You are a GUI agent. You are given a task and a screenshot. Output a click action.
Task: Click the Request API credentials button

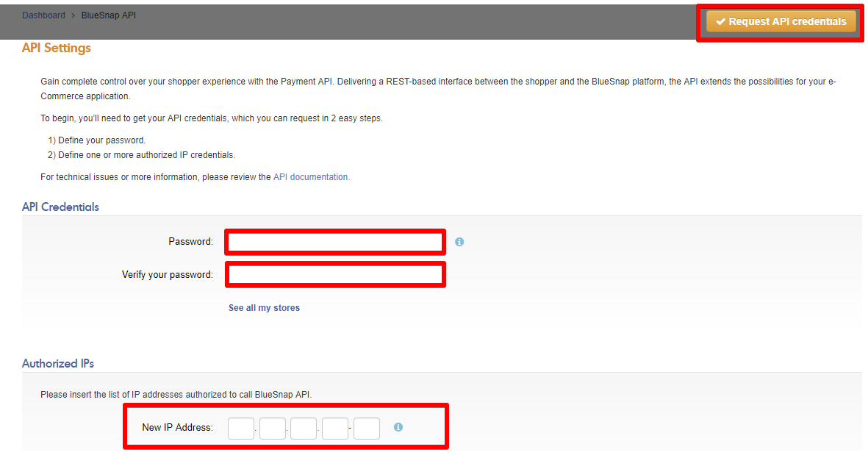[x=781, y=21]
